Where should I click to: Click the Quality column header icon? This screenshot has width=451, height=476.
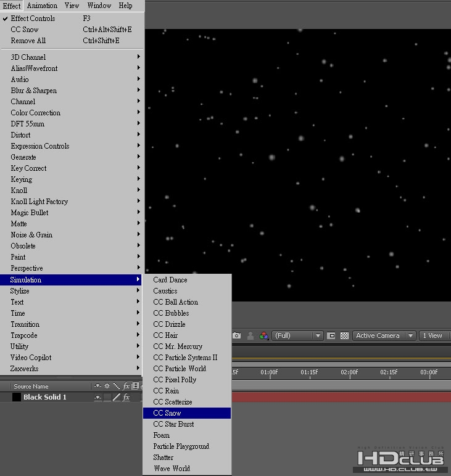[x=117, y=386]
